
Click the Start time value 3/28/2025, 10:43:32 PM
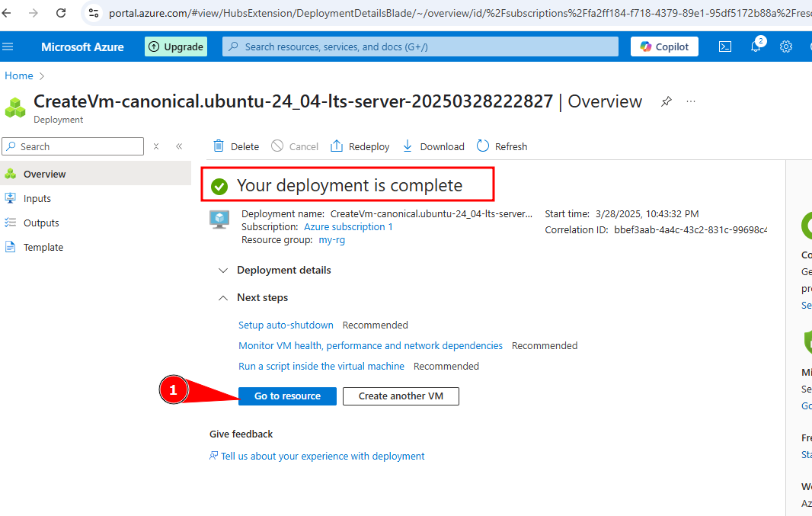647,214
